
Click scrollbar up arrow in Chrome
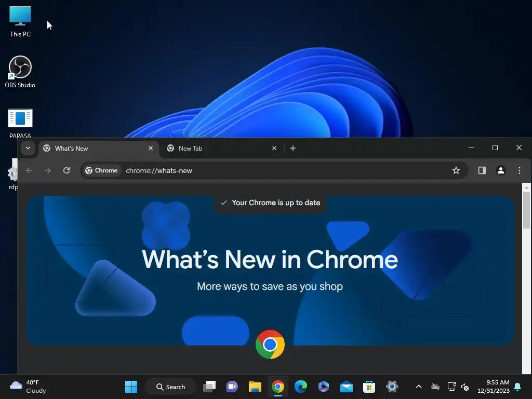pos(526,187)
